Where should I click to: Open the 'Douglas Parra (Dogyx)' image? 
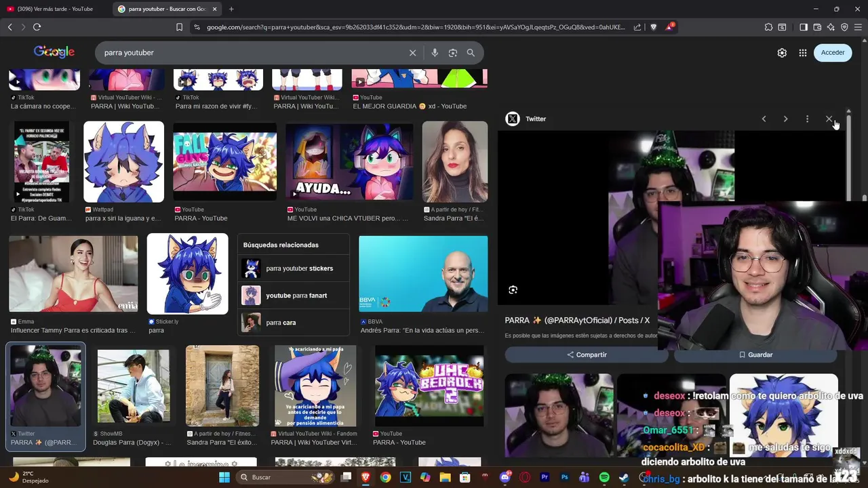click(133, 385)
